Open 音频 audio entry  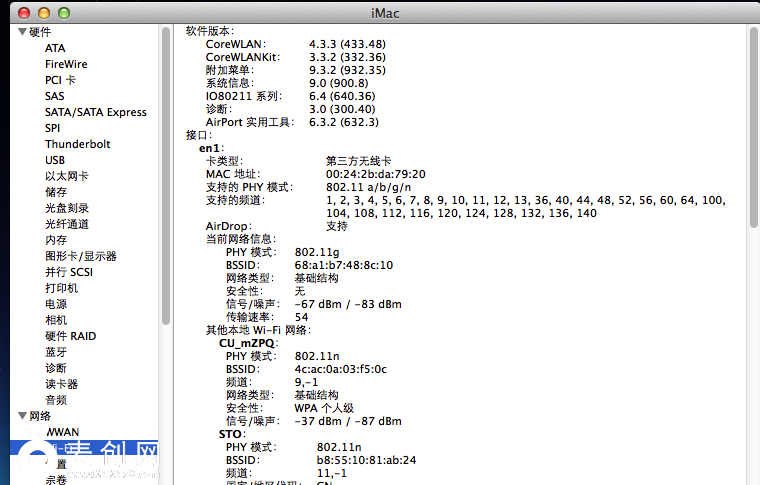point(56,400)
